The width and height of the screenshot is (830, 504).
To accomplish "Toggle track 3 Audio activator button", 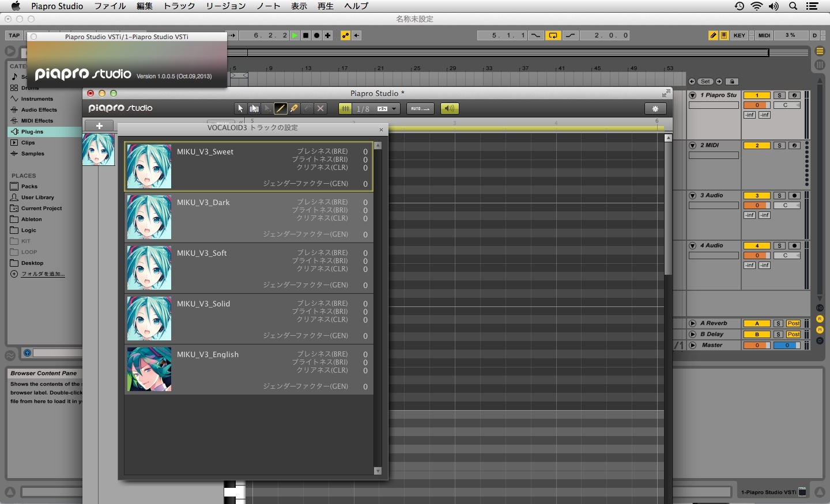I will tap(757, 196).
